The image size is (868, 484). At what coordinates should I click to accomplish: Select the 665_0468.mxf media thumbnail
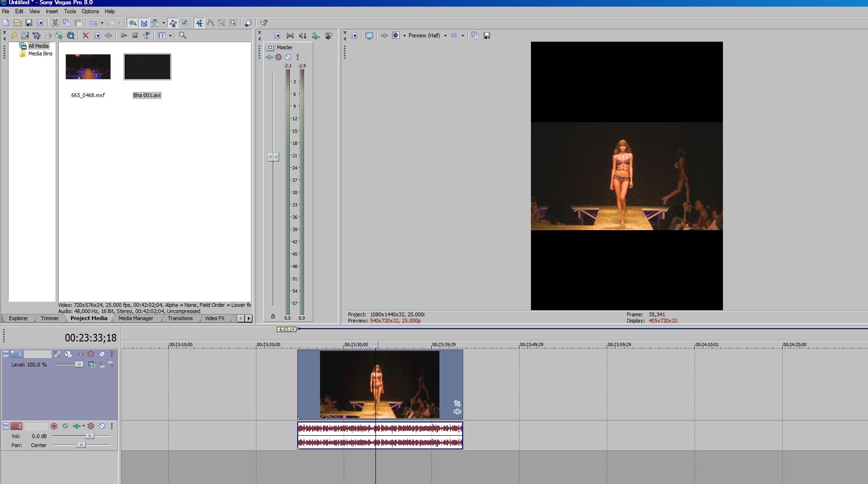(x=88, y=67)
